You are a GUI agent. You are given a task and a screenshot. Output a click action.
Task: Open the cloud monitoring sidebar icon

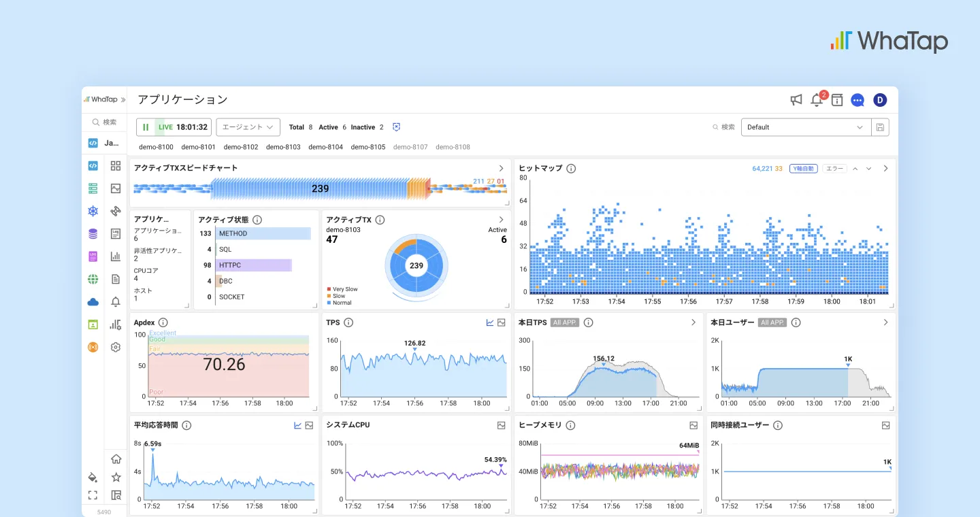93,301
